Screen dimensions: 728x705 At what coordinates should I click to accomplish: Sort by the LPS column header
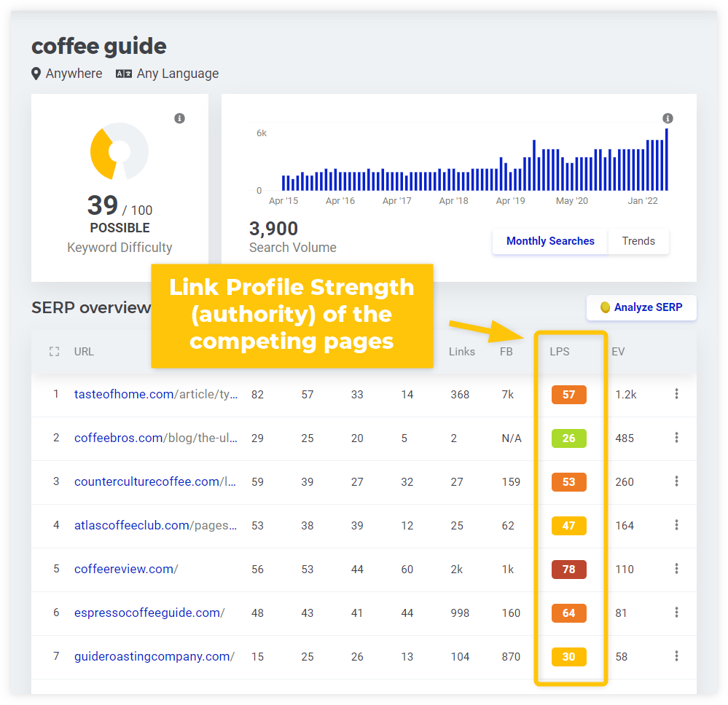tap(560, 351)
